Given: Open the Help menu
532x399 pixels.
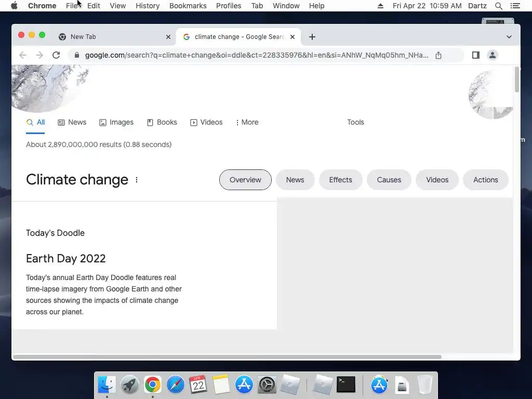Looking at the screenshot, I should click(316, 6).
